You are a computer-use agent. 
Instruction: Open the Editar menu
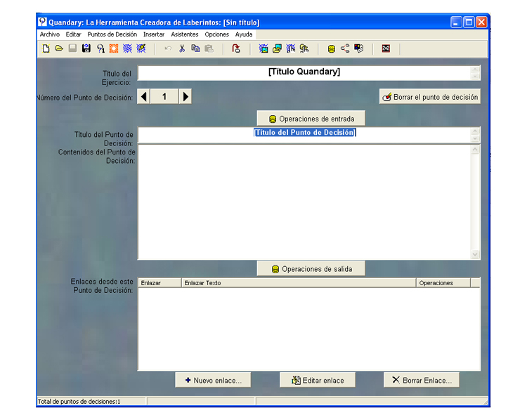pyautogui.click(x=73, y=34)
